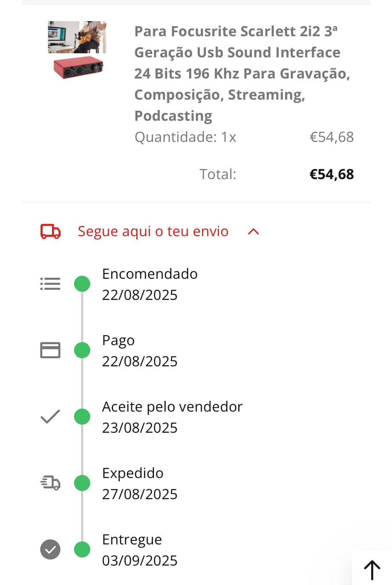Screen dimensions: 392x585
Task: Select the Entregue 03/09/2025 status entry
Action: [140, 550]
